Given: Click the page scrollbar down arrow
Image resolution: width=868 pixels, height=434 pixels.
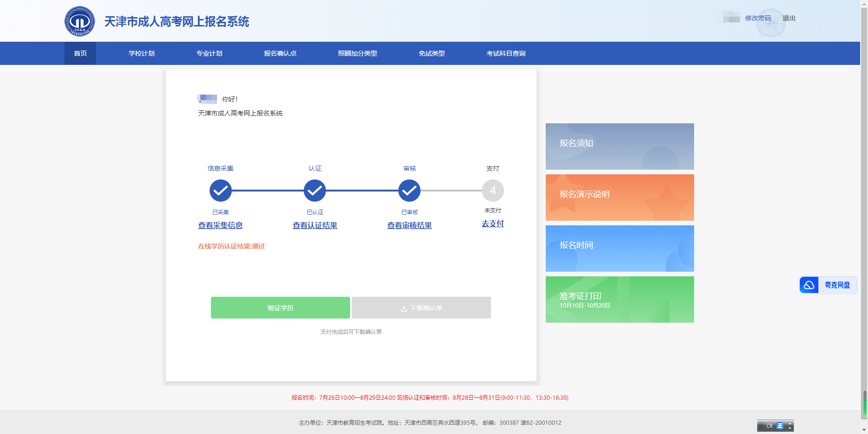Looking at the screenshot, I should pos(864,431).
